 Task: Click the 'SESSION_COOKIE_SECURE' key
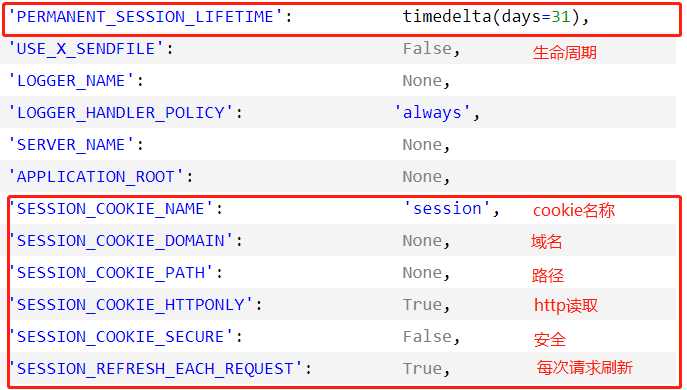point(121,337)
